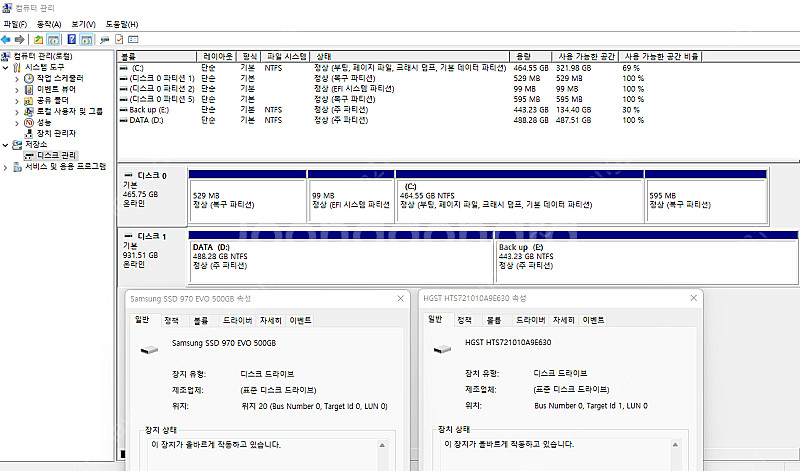The image size is (800, 471).
Task: Click the blue Help question mark icon
Action: coord(72,39)
